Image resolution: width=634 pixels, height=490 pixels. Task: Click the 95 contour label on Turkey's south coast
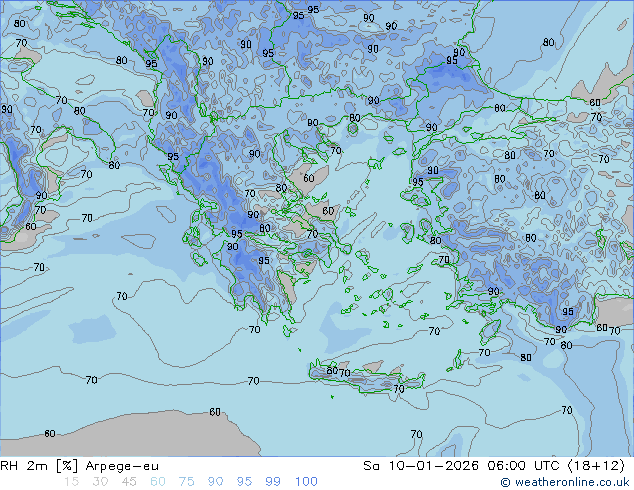[568, 311]
